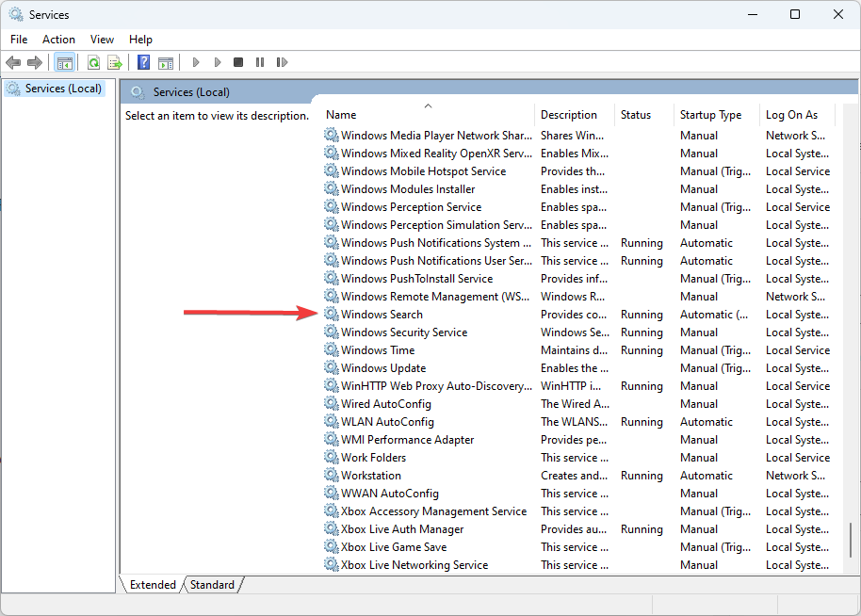Click gear icon beside Wired AutoConfig

[331, 403]
